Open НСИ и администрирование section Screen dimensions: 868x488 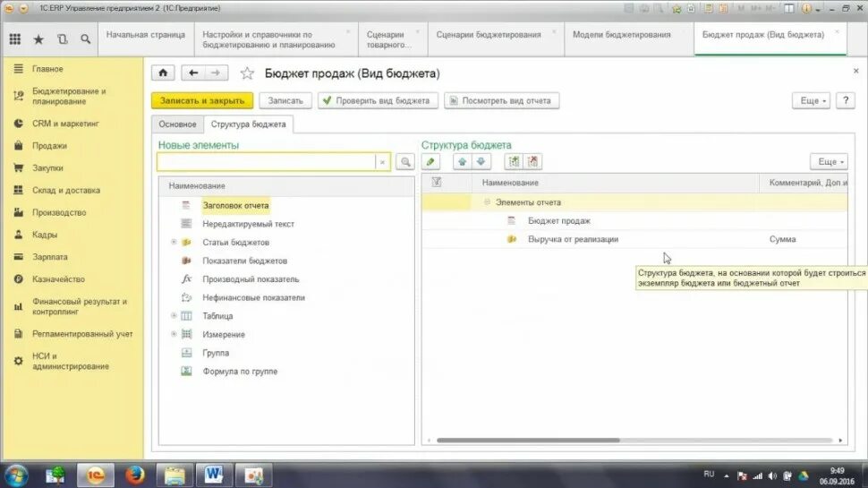click(x=71, y=361)
